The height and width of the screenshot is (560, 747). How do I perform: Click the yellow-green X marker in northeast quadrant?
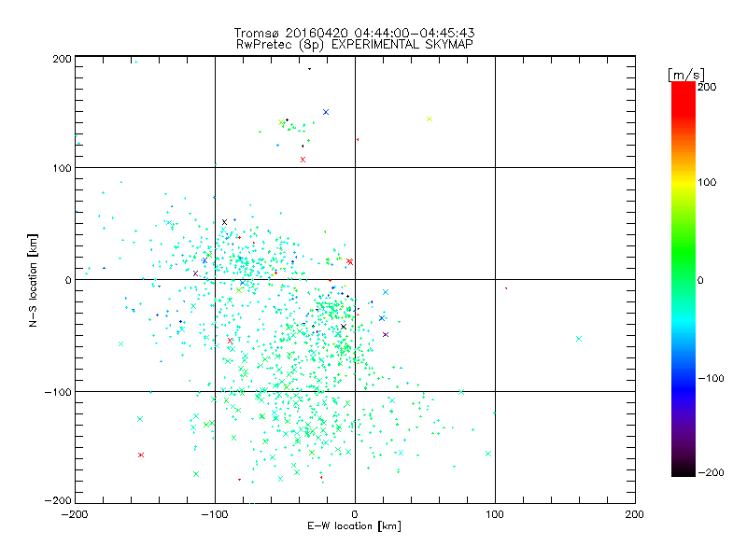[x=430, y=119]
